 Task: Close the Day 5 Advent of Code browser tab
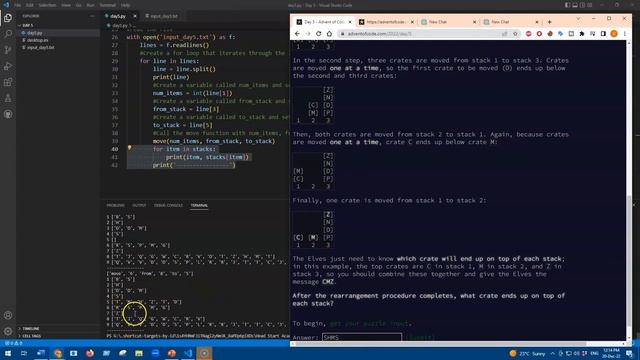(x=350, y=22)
